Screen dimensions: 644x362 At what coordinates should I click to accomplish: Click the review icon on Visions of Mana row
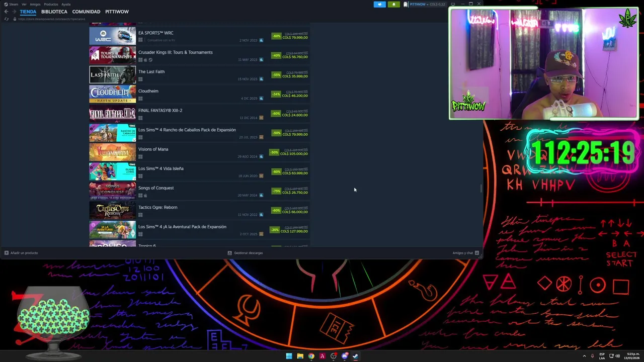(x=261, y=156)
